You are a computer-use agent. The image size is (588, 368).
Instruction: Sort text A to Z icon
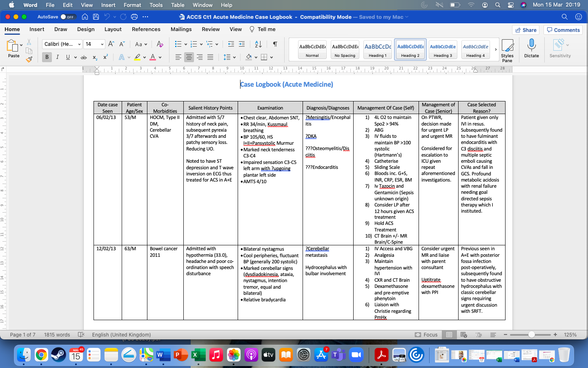(x=258, y=44)
